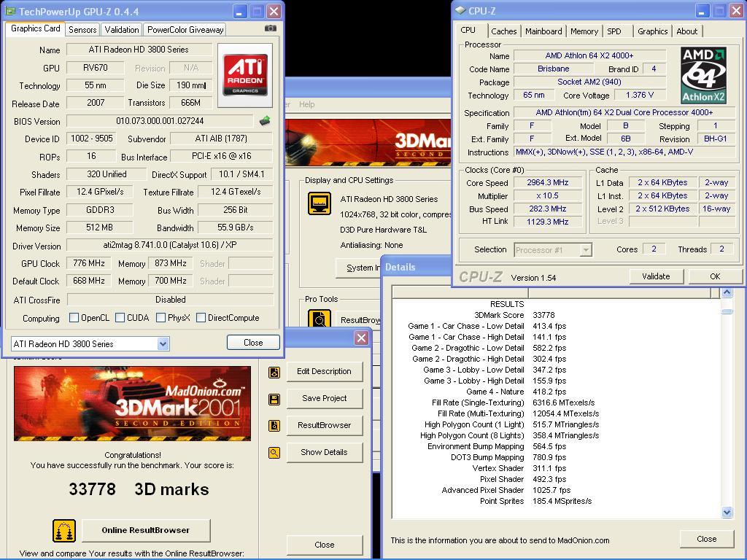This screenshot has height=560, width=747.
Task: Click the ATI Radeon logo in GPU-Z
Action: tap(245, 75)
